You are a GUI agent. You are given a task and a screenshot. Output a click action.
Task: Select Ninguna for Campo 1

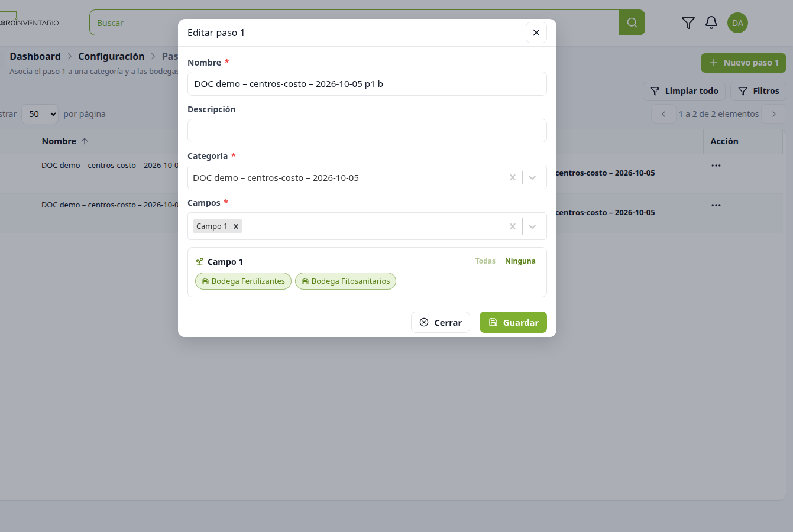pos(520,261)
